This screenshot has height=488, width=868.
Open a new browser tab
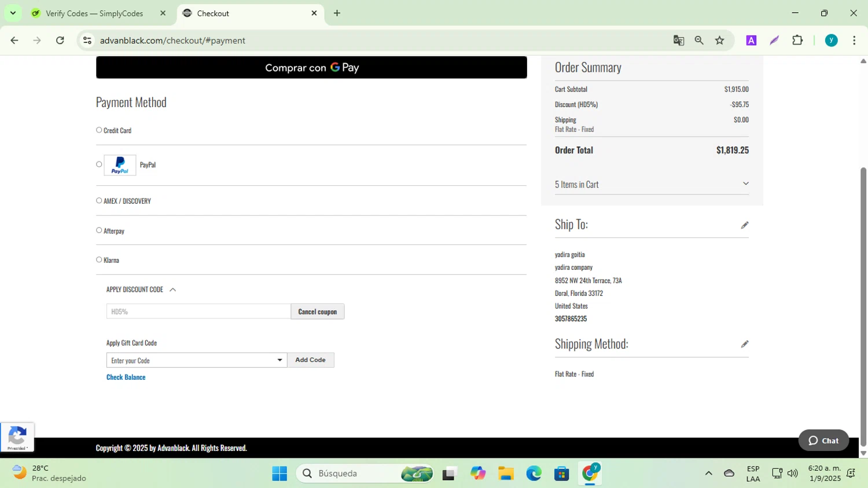pos(337,13)
